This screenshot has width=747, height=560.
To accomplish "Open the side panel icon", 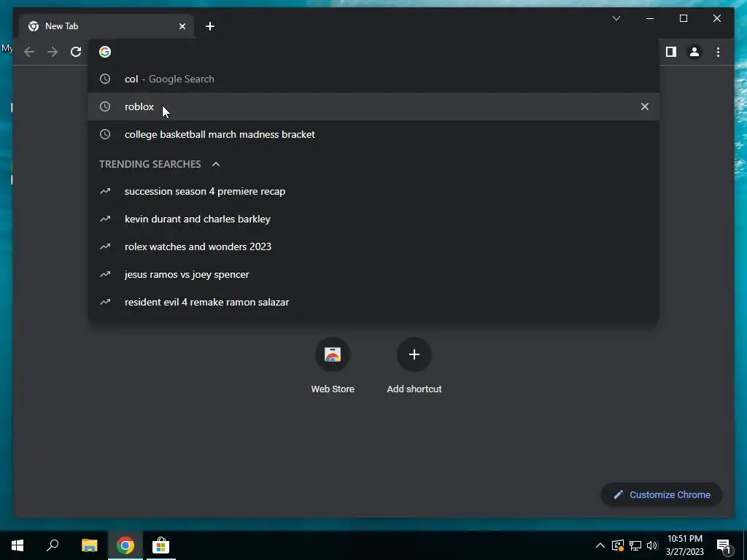I will (x=671, y=52).
